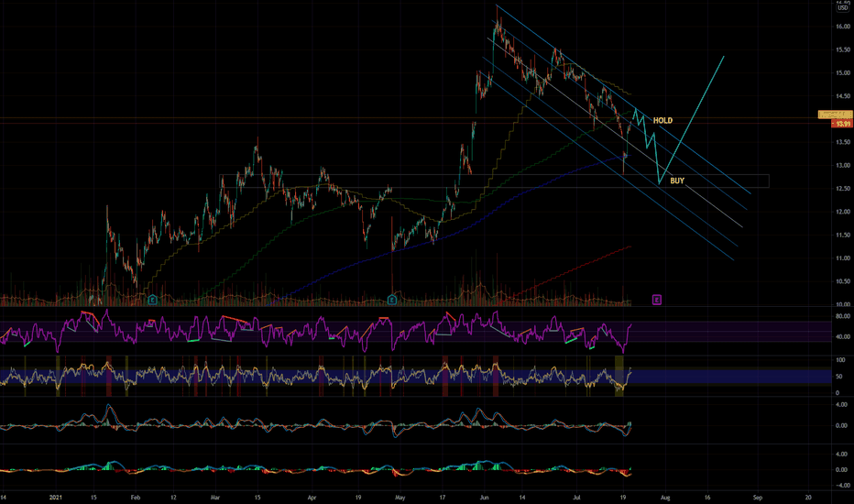This screenshot has height=504, width=854.
Task: Click the 10.50 price axis label
Action: click(x=843, y=281)
